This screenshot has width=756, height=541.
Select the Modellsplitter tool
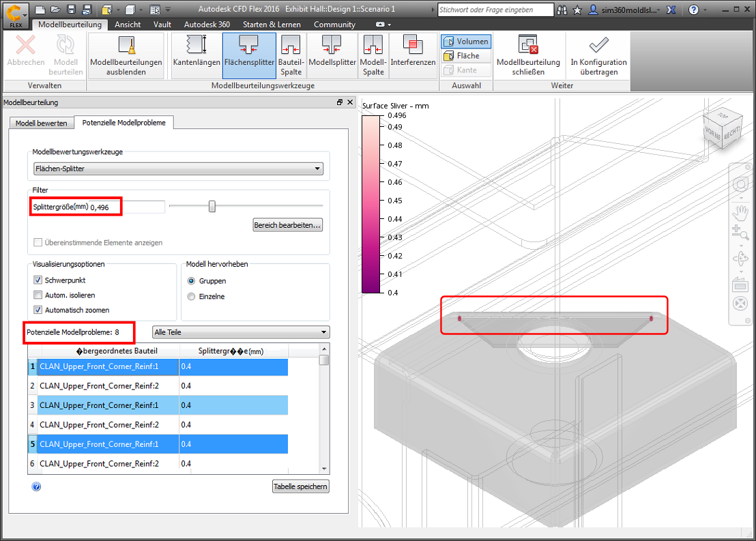coord(332,55)
